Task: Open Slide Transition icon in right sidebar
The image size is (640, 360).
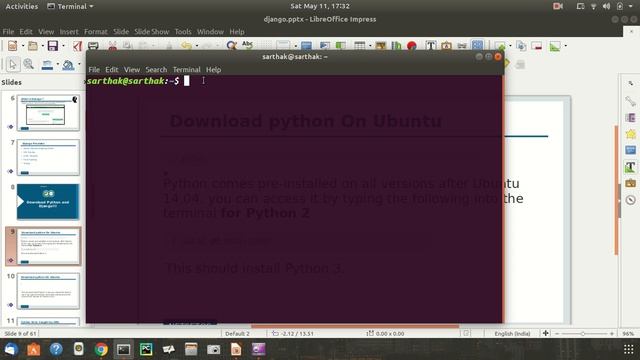Action: [631, 118]
